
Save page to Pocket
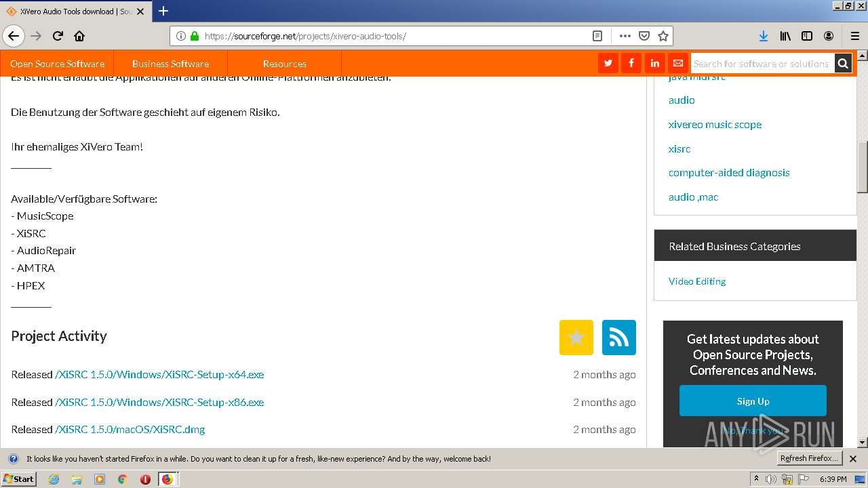point(644,36)
